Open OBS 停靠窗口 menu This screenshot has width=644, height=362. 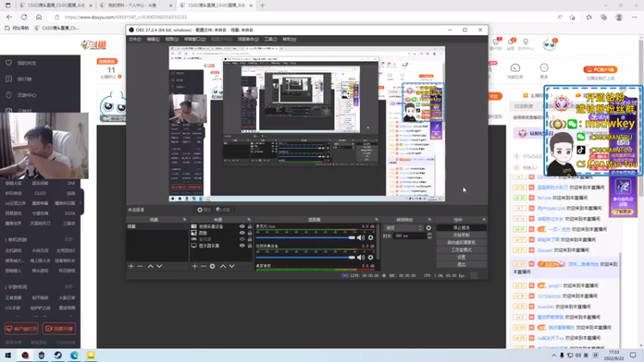(x=195, y=39)
